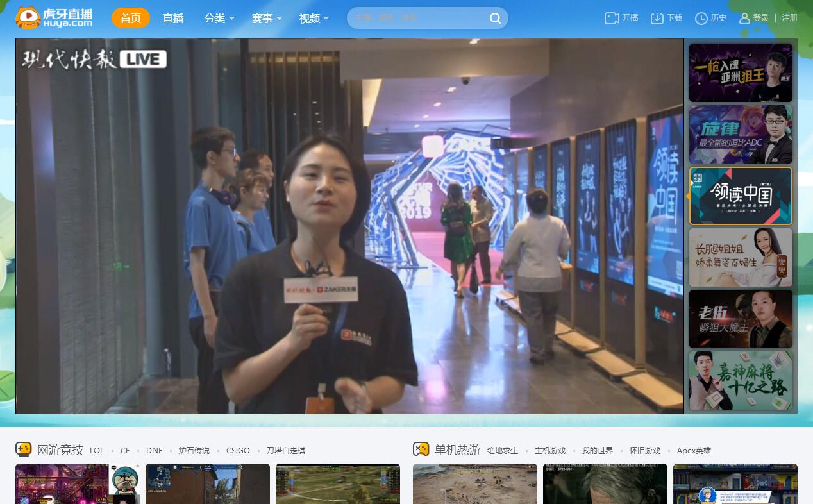Expand the 视频 dropdown menu
This screenshot has width=813, height=504.
click(x=314, y=19)
